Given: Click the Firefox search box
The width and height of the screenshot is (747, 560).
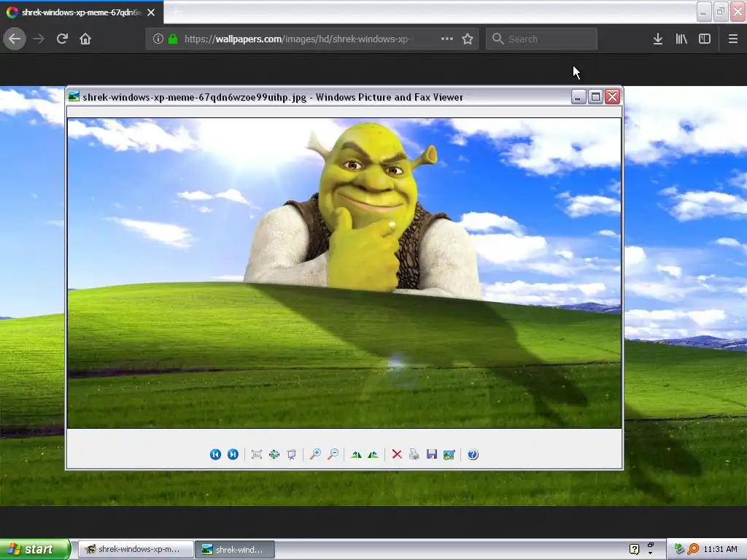Looking at the screenshot, I should (541, 39).
